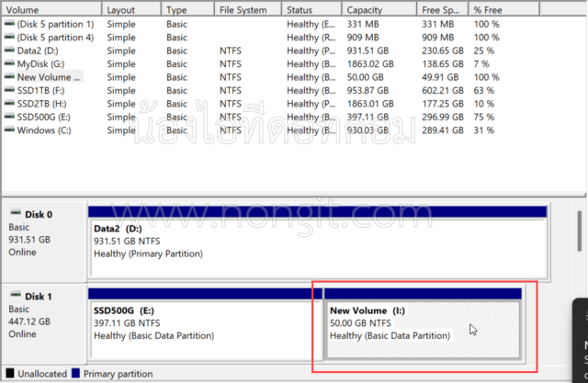Click the 230.65 GB free space cell
Screen dimensions: 588x383
tap(443, 51)
